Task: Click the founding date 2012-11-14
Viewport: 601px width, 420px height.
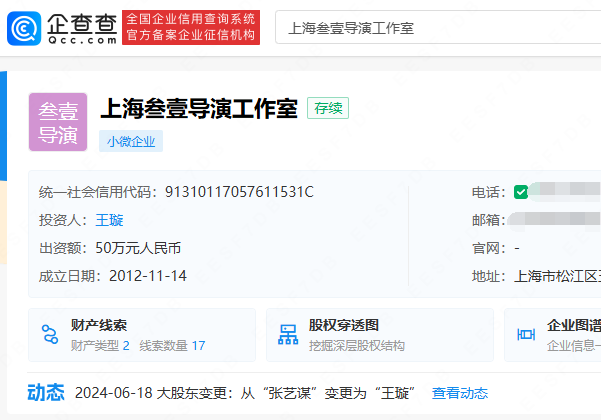Action: coord(148,276)
